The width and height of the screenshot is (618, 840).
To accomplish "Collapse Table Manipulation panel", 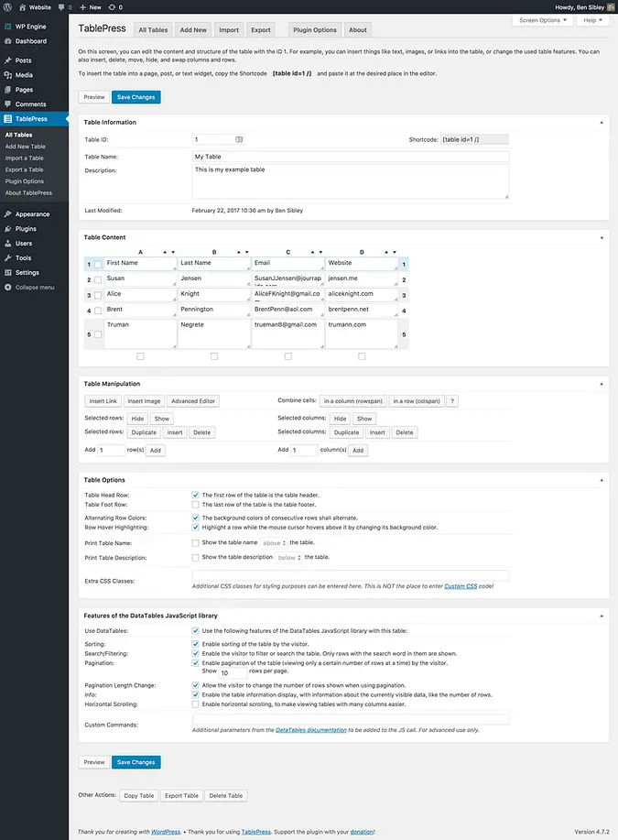I will click(602, 384).
